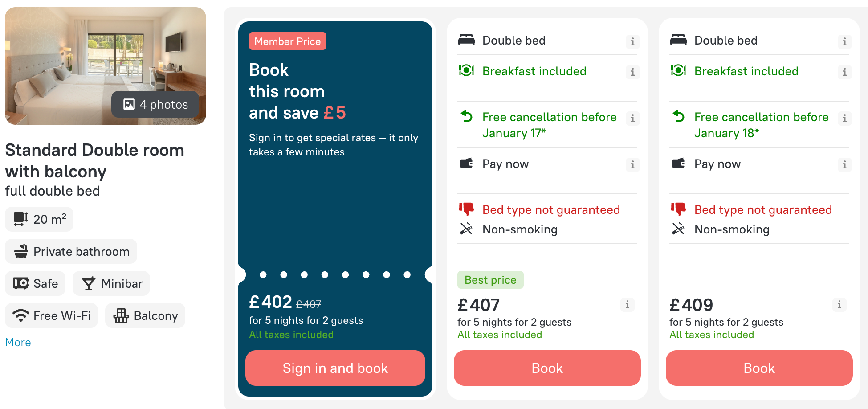
Task: Select the Balcony amenity tag
Action: (x=145, y=316)
